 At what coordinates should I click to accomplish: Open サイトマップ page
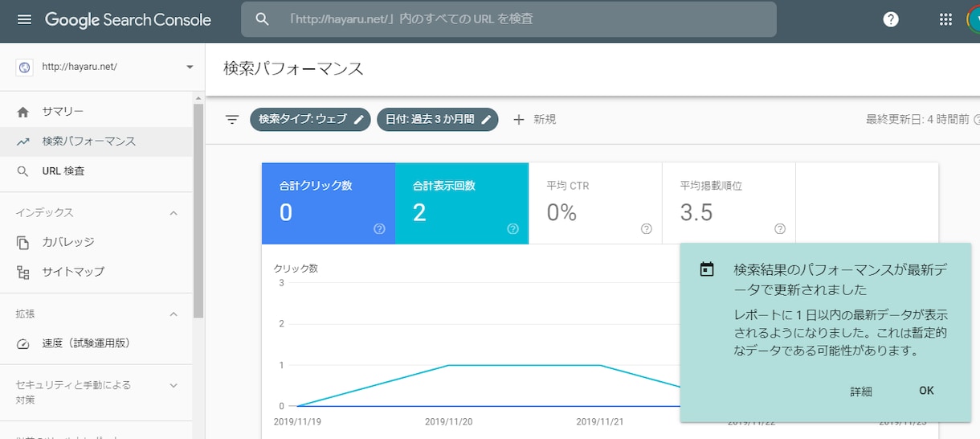(x=96, y=272)
